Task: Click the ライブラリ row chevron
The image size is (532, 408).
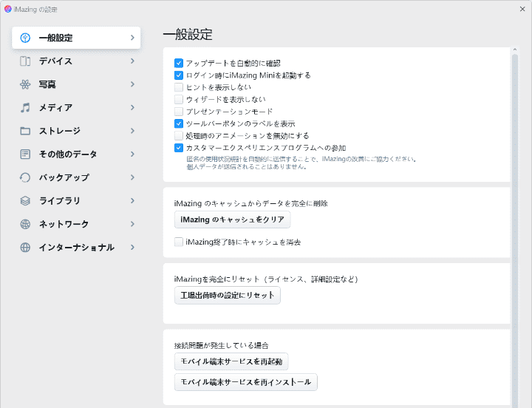Action: [x=133, y=201]
